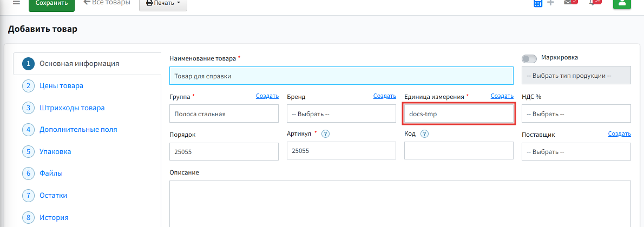
Task: Focus the Описание text area
Action: (399, 204)
